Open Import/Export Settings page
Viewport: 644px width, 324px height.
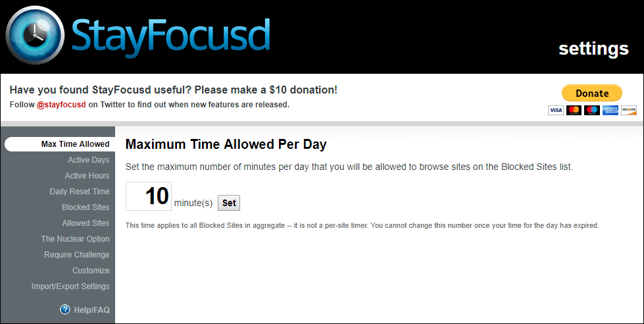pos(70,286)
